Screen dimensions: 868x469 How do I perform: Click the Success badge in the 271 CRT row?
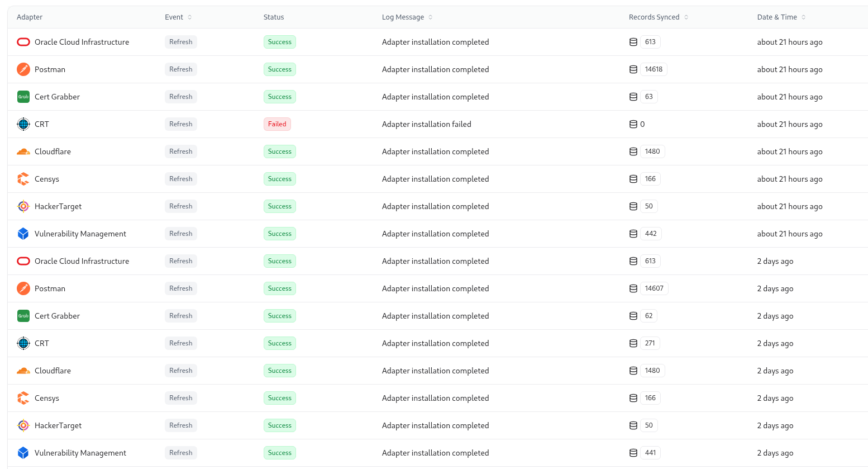pyautogui.click(x=280, y=343)
